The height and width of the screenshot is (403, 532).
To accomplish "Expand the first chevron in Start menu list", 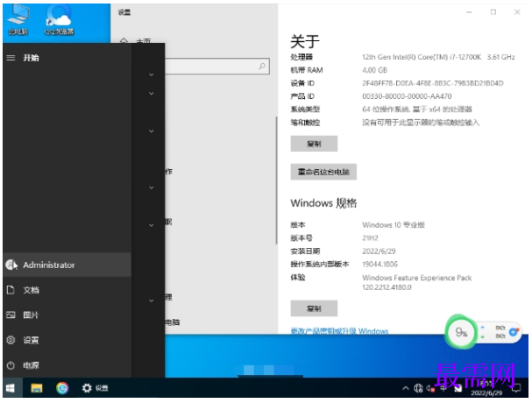I will (x=152, y=74).
